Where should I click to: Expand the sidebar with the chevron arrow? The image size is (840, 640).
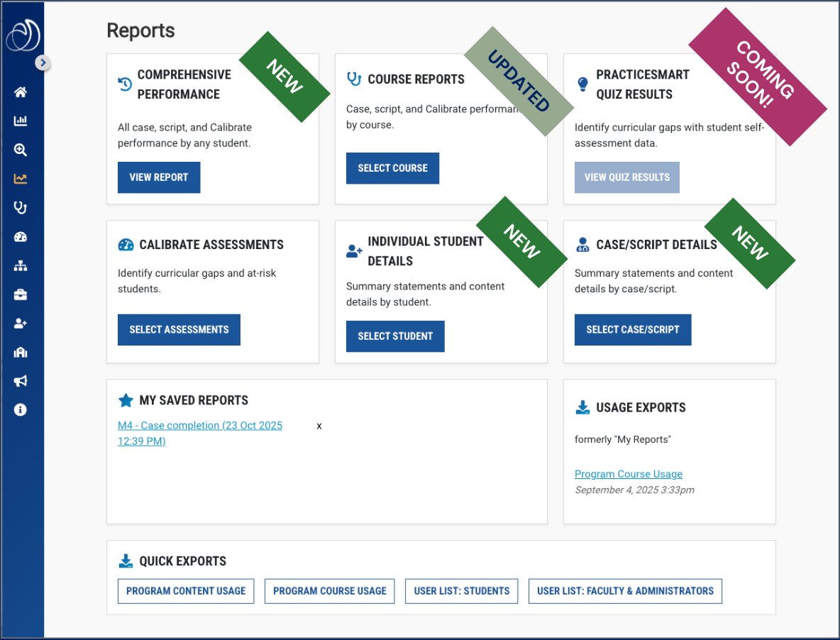pyautogui.click(x=43, y=62)
